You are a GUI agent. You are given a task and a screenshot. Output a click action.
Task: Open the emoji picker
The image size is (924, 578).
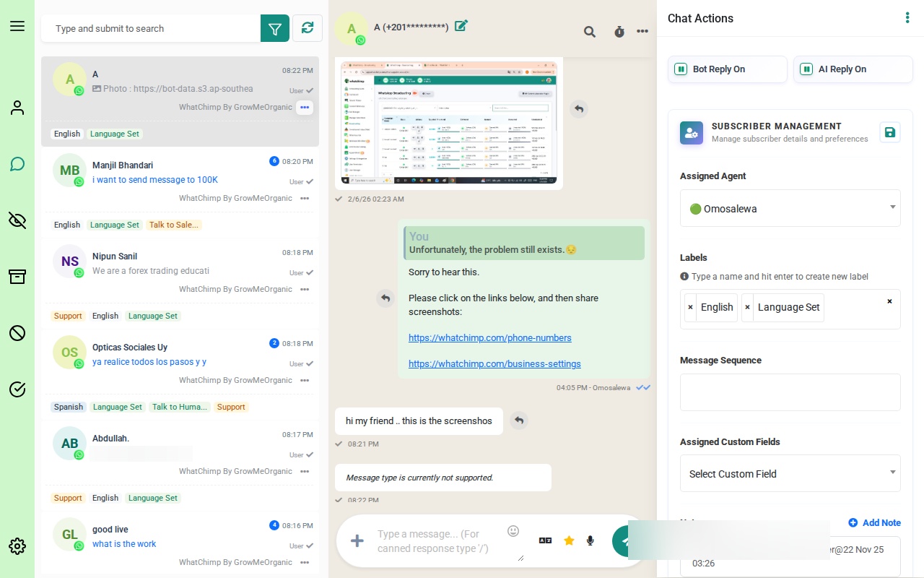pyautogui.click(x=513, y=531)
